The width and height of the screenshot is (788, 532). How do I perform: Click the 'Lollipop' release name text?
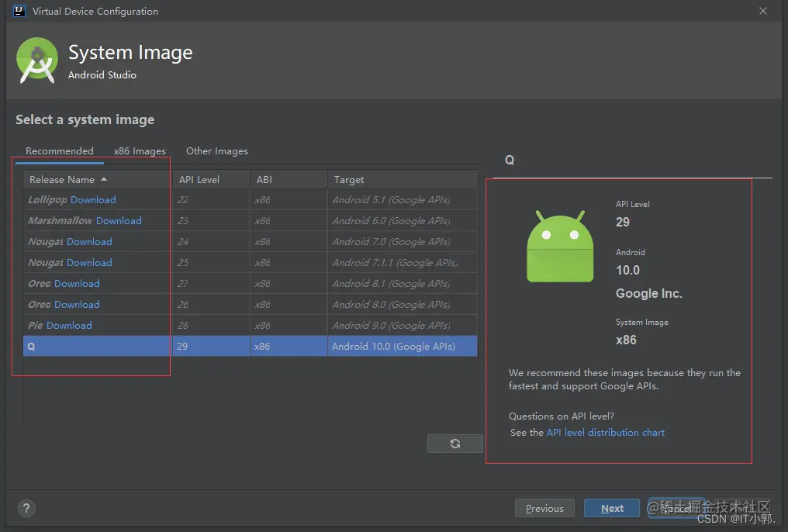point(47,200)
